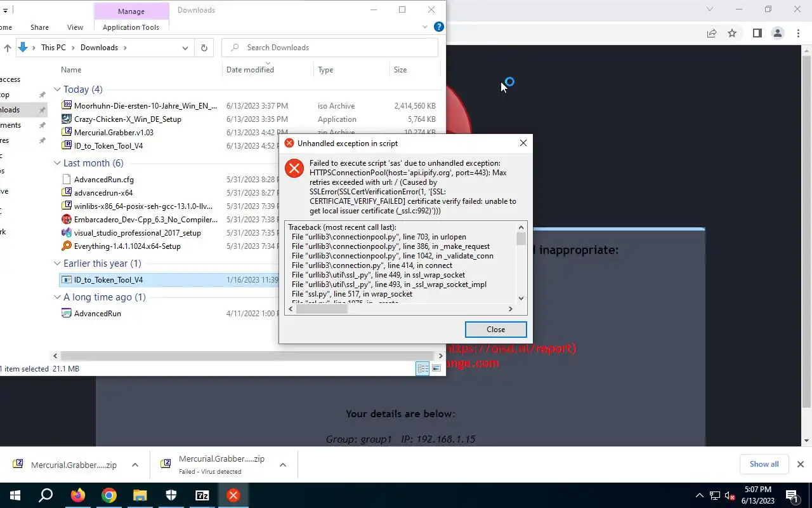Open the address bar history dropdown
This screenshot has width=812, height=508.
(185, 48)
